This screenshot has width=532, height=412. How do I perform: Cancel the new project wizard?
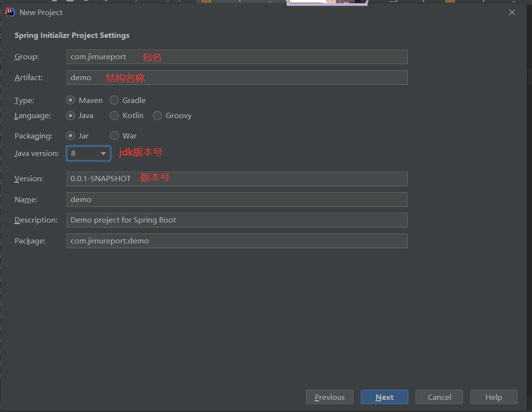click(440, 397)
